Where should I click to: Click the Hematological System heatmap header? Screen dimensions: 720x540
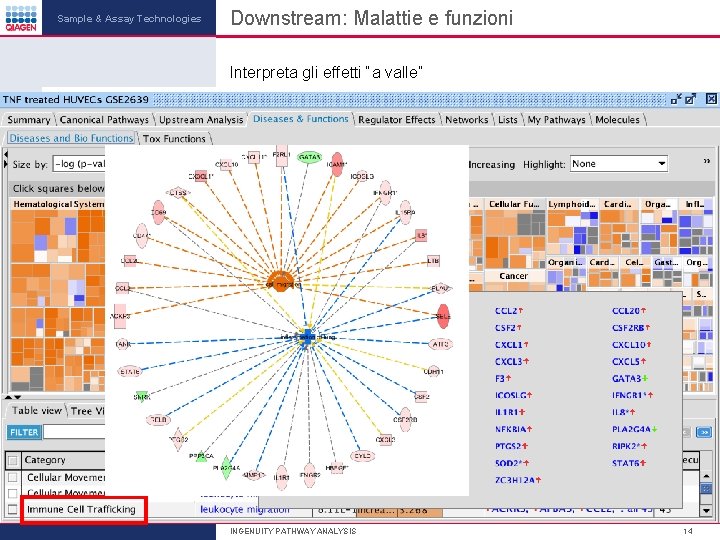tap(58, 203)
